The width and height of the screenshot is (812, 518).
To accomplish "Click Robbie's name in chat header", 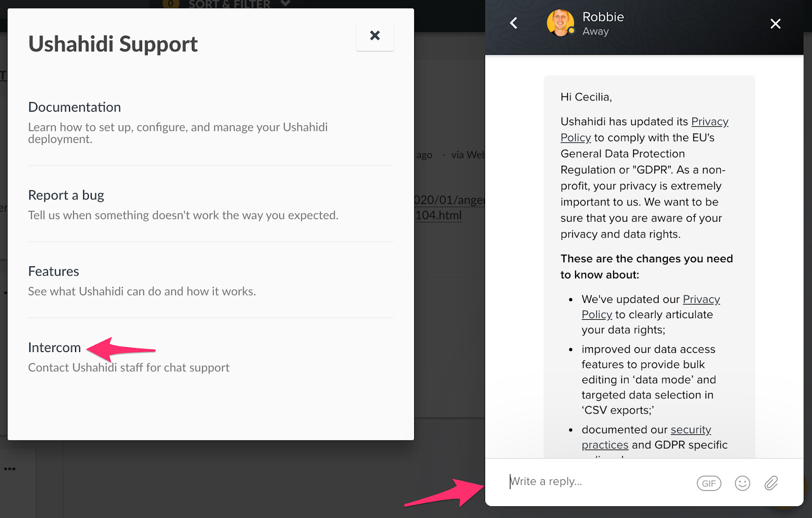I will 603,17.
